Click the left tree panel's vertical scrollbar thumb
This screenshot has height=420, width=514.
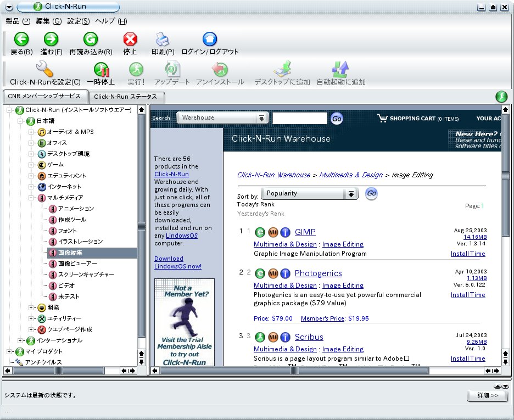141,226
